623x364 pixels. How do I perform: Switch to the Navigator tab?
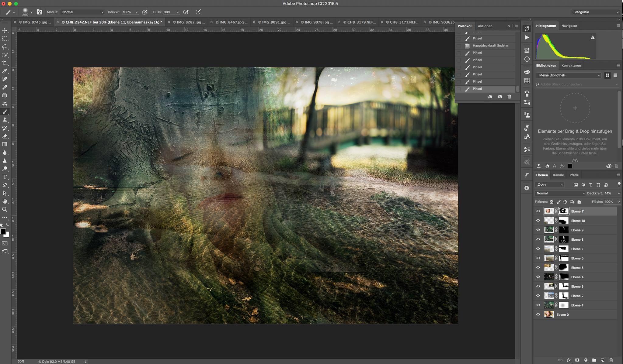(x=569, y=26)
